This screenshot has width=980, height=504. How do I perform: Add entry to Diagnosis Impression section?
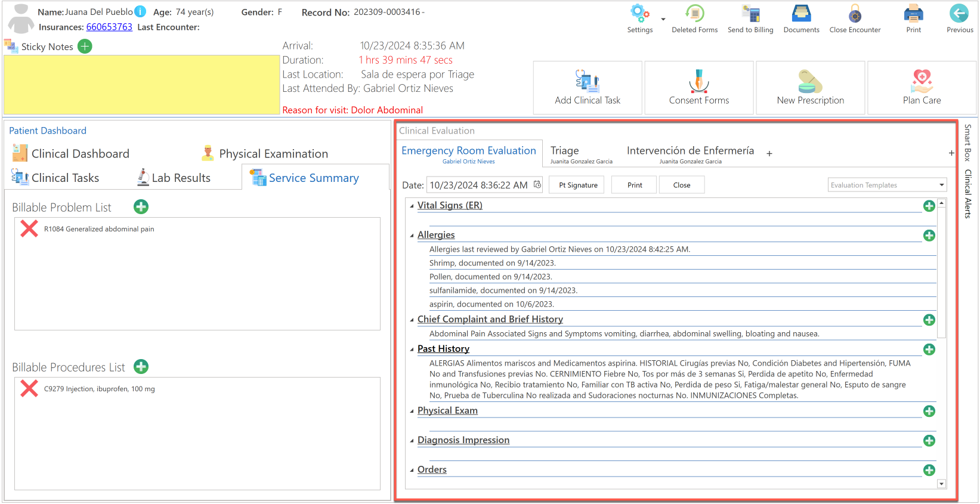[x=929, y=441]
